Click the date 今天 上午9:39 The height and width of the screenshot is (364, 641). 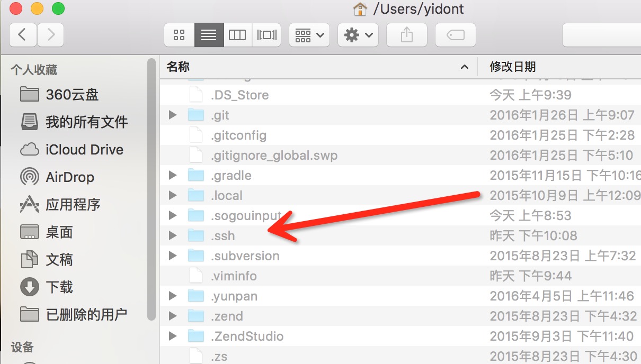tap(530, 95)
